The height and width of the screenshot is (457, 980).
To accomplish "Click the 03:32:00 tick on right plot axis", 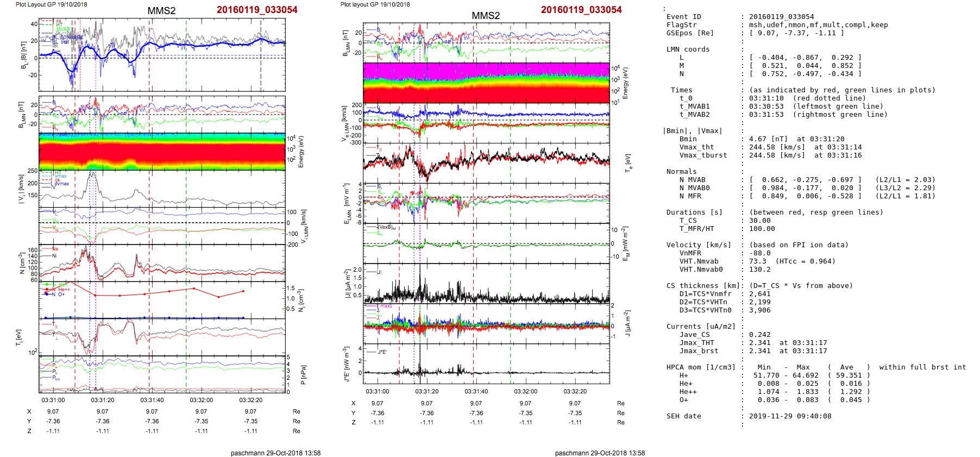I will (x=525, y=391).
